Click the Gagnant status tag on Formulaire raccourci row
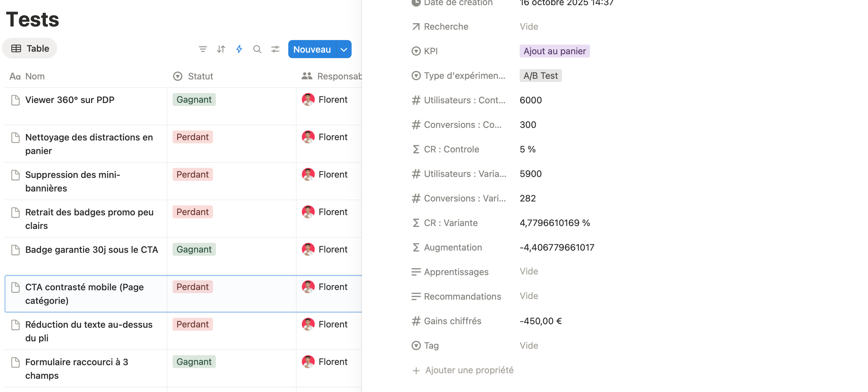 point(194,362)
